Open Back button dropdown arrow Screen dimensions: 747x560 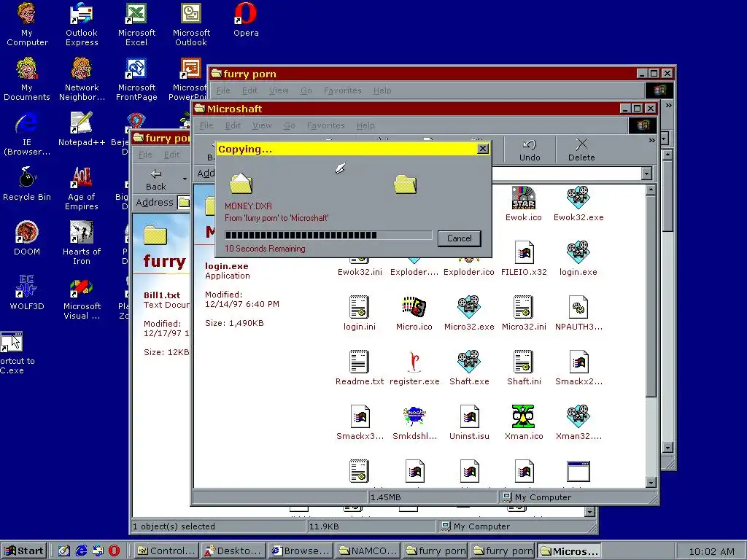point(185,179)
